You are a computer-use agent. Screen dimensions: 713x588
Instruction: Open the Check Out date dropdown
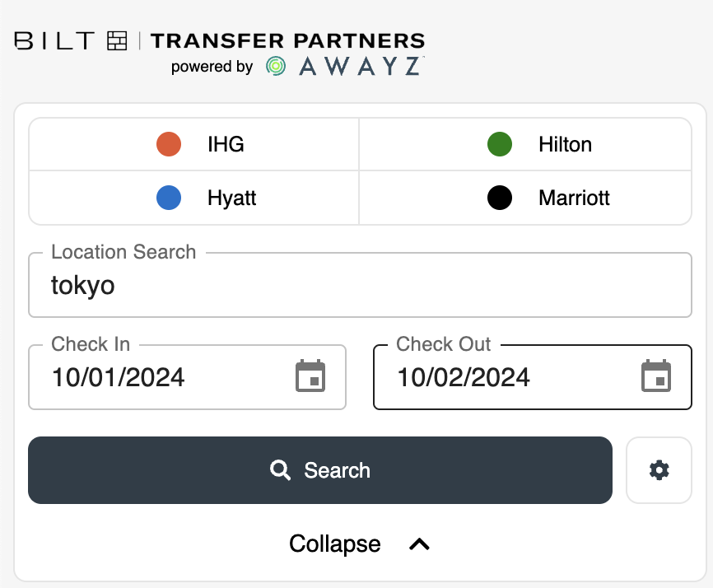(531, 377)
